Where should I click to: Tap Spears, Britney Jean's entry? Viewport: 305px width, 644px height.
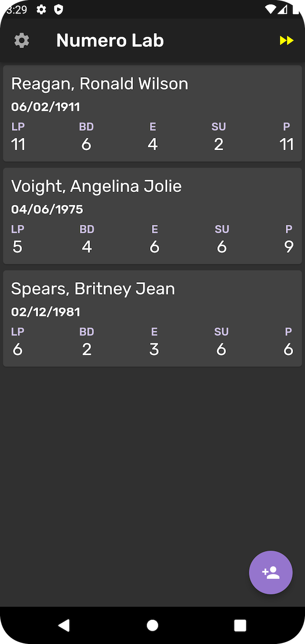point(152,318)
